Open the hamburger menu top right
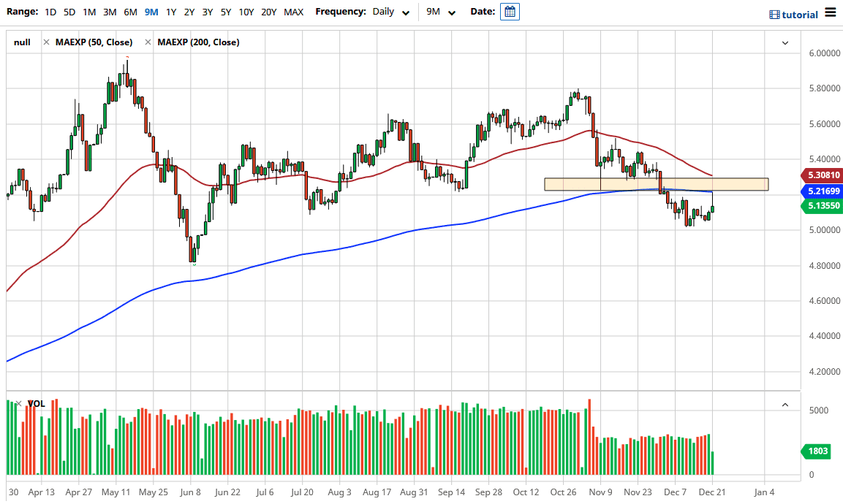This screenshot has height=504, width=843. coord(831,12)
